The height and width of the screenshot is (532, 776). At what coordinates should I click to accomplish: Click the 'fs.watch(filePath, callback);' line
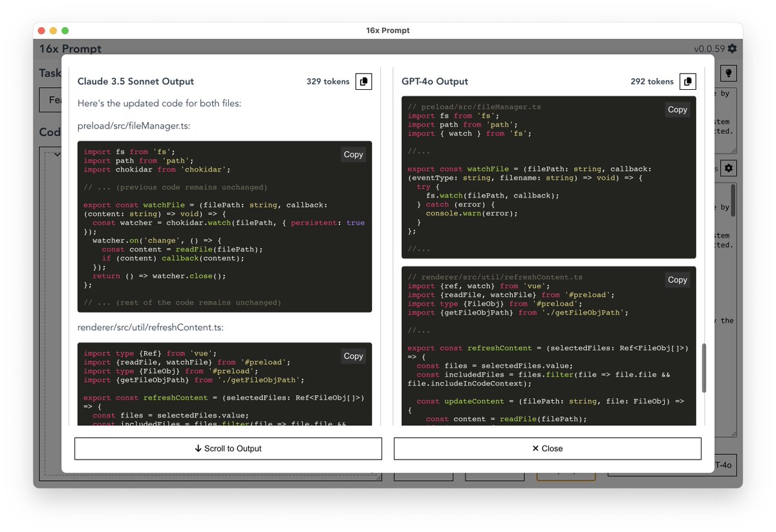coord(492,195)
